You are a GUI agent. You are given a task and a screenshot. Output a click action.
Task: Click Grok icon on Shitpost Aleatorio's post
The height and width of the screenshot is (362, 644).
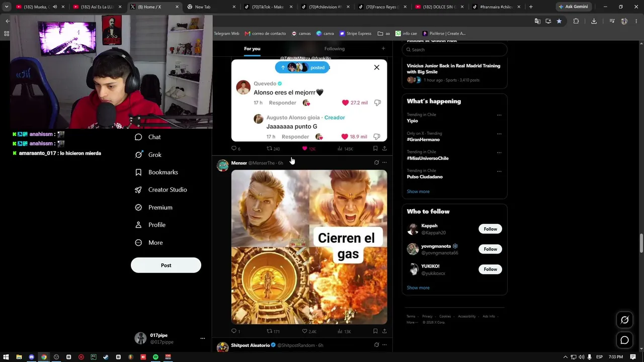click(376, 345)
